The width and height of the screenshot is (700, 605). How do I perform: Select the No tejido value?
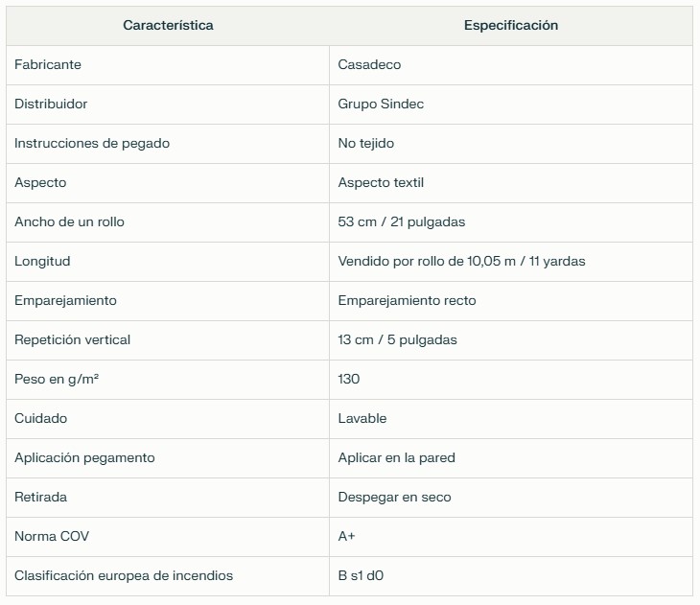[x=366, y=143]
